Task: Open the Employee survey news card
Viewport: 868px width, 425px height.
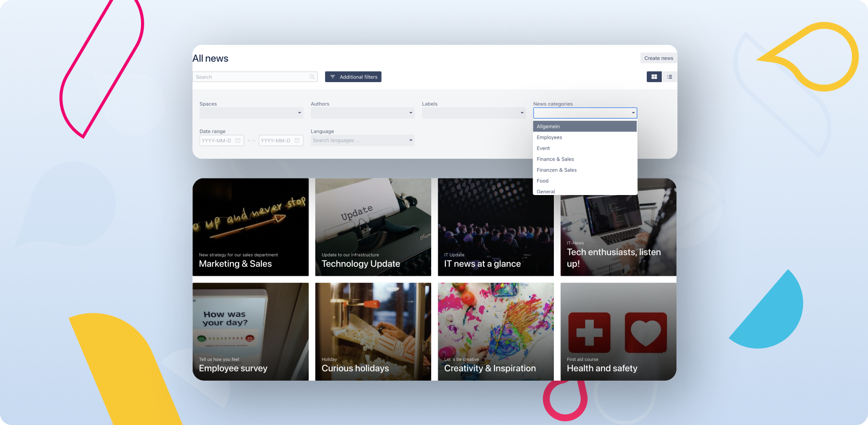Action: coord(250,331)
